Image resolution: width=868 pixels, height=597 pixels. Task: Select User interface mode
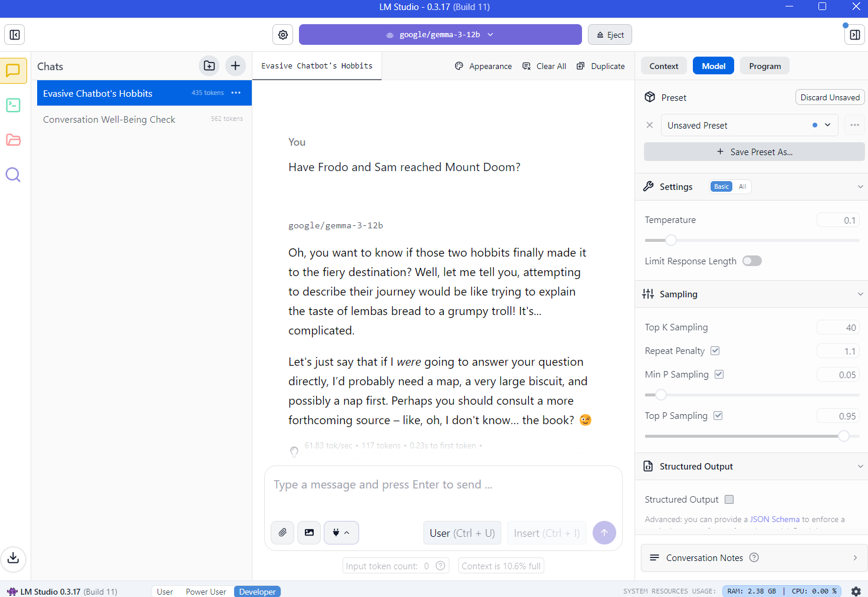(165, 592)
